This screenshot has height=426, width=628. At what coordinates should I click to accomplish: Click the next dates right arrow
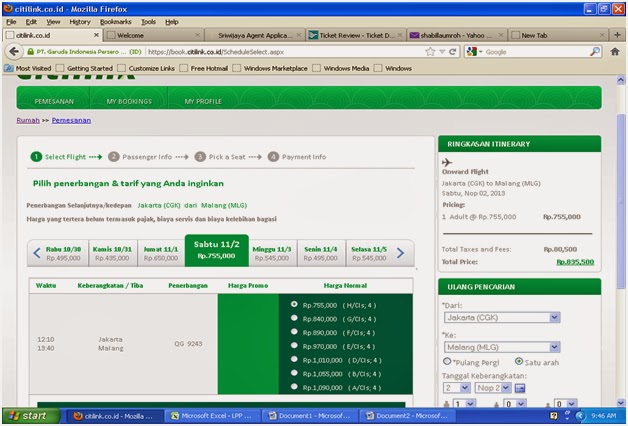400,253
